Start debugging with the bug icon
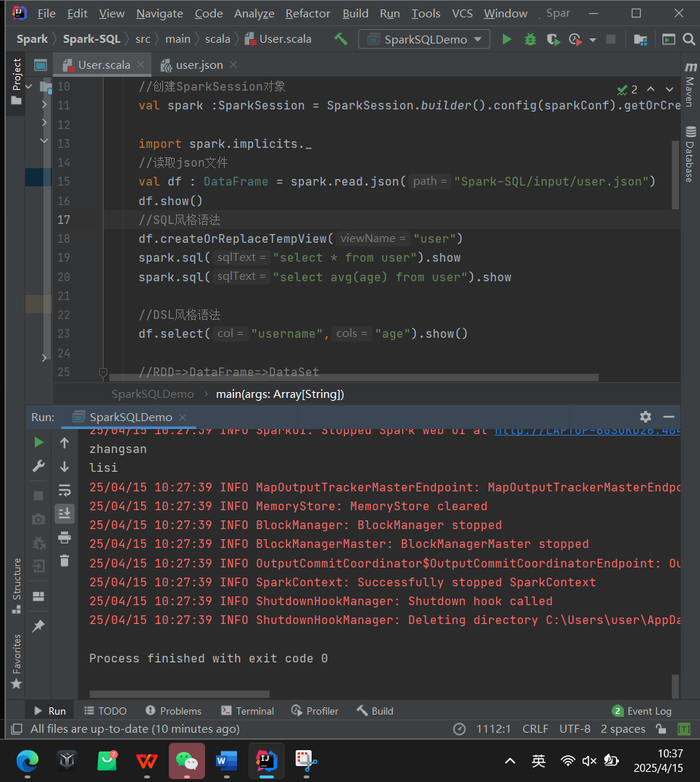Viewport: 700px width, 782px height. 530,39
